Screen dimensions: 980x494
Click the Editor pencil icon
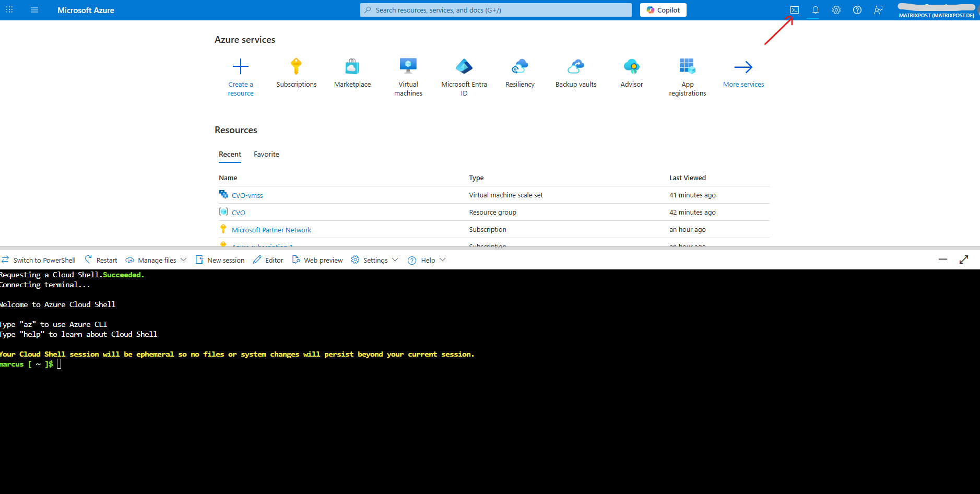tap(257, 260)
